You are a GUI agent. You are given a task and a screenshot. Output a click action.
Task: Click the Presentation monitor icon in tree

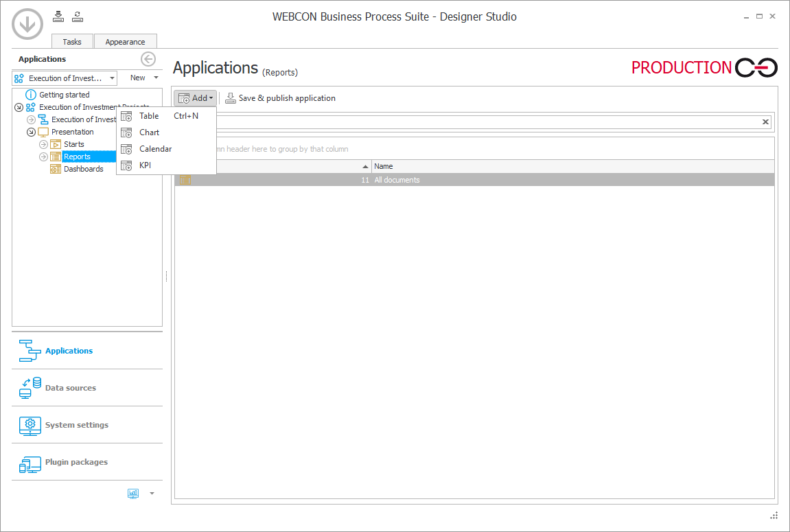coord(43,132)
